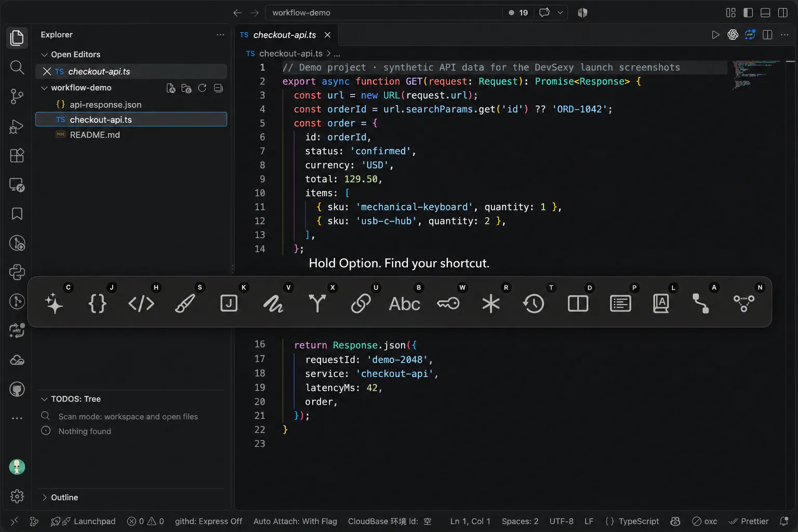Select the route path tool

point(700,303)
